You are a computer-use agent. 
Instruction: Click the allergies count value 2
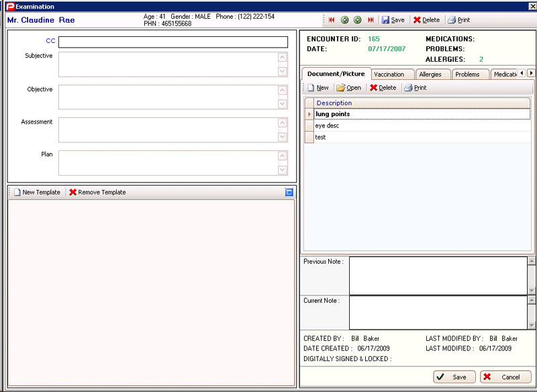tap(481, 59)
